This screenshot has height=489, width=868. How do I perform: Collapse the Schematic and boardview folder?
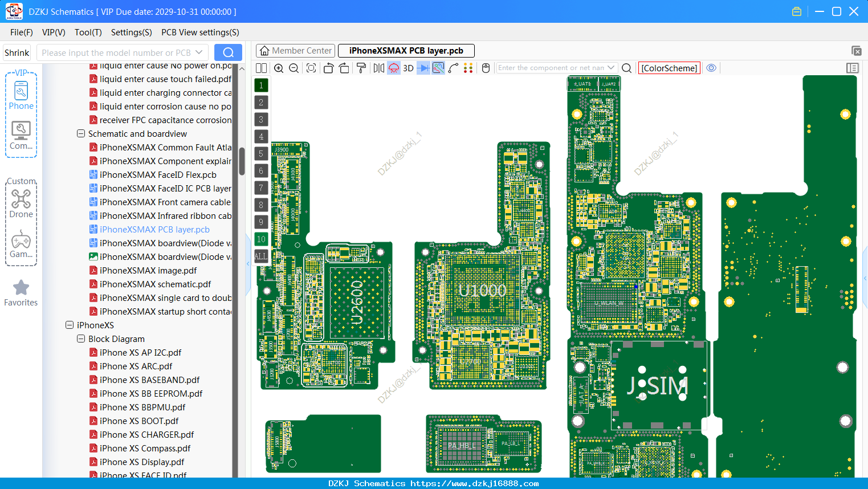pos(81,133)
